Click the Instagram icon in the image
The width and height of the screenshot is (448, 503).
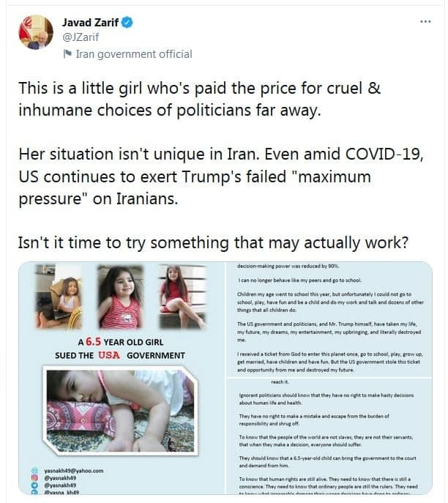coord(34,478)
